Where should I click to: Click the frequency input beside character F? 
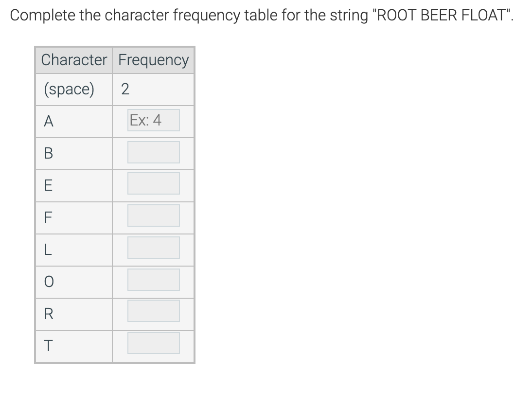(x=153, y=215)
